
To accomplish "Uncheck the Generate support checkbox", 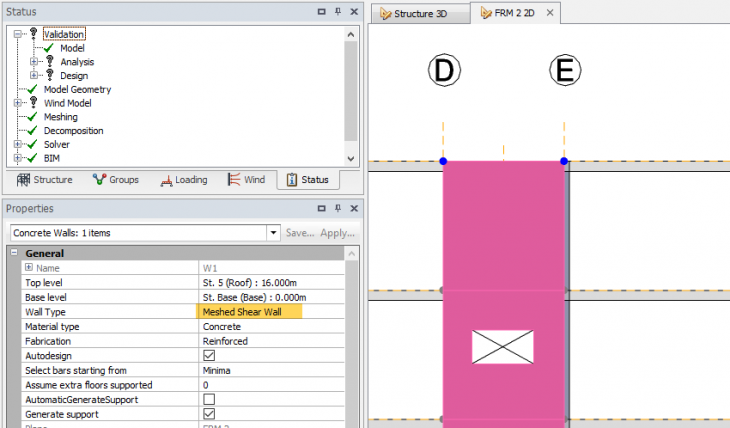I will pos(209,413).
